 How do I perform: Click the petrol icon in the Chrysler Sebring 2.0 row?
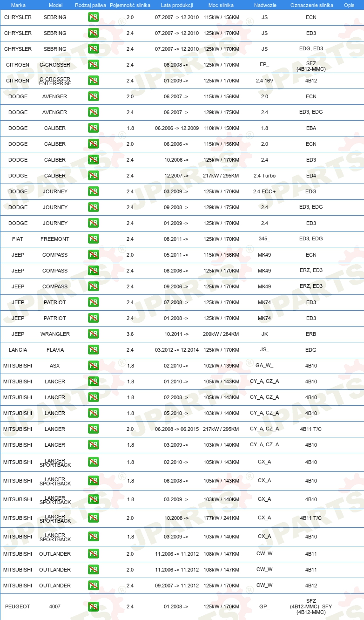94,17
